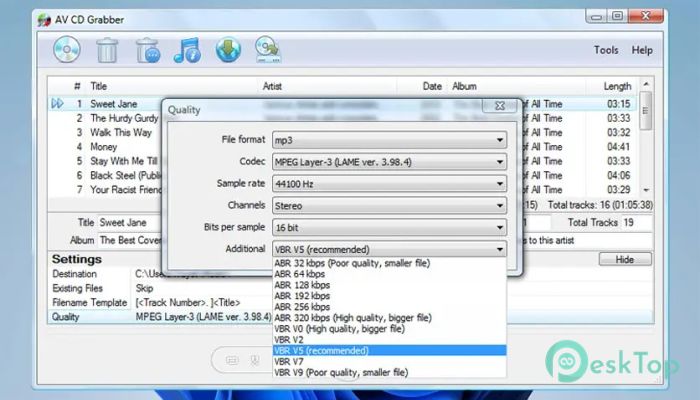
Task: Click the trash bin with speech bubble icon
Action: (x=148, y=50)
